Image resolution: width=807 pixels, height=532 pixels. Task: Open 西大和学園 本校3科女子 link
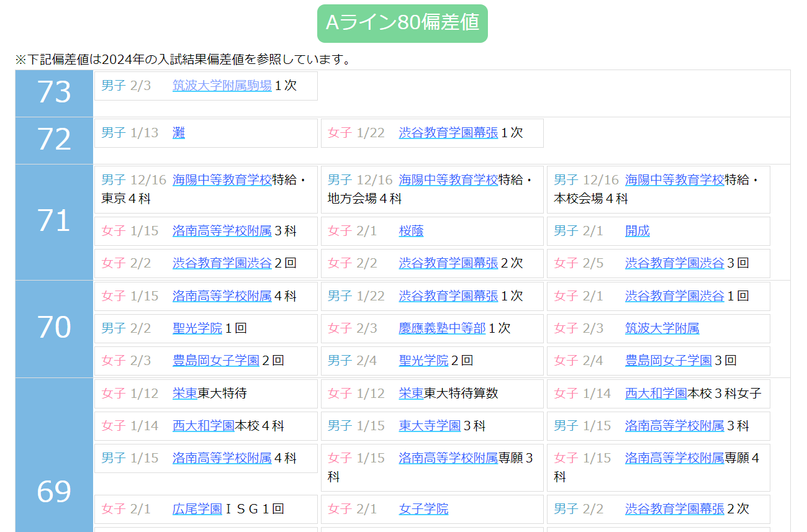(656, 394)
